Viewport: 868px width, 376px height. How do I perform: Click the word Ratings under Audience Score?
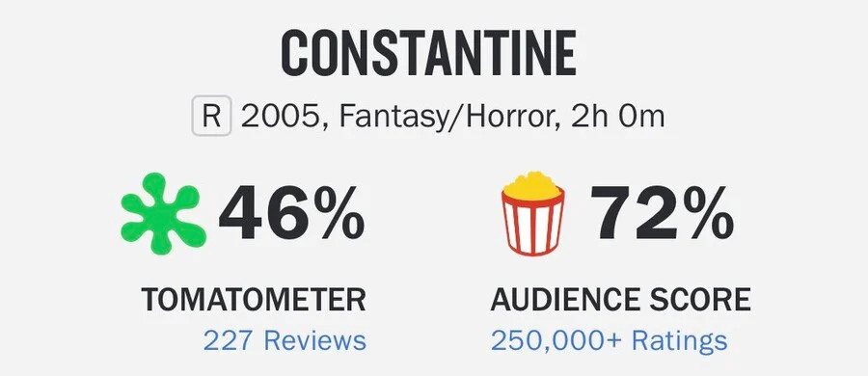coord(680,341)
